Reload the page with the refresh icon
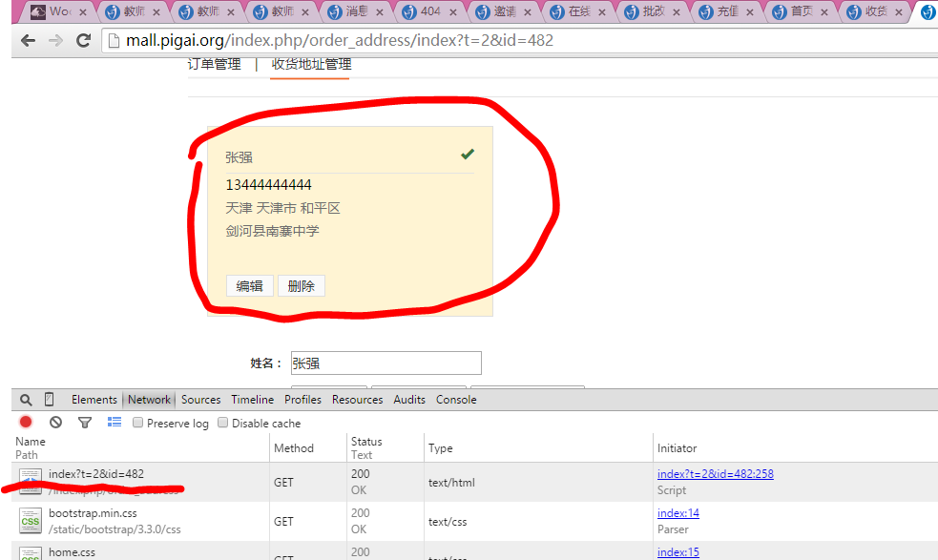This screenshot has width=938, height=560. click(84, 41)
